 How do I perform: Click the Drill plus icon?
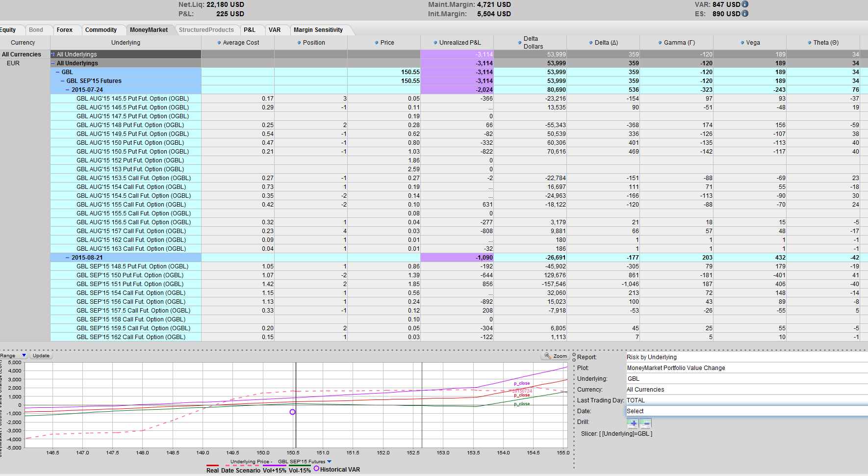(633, 423)
